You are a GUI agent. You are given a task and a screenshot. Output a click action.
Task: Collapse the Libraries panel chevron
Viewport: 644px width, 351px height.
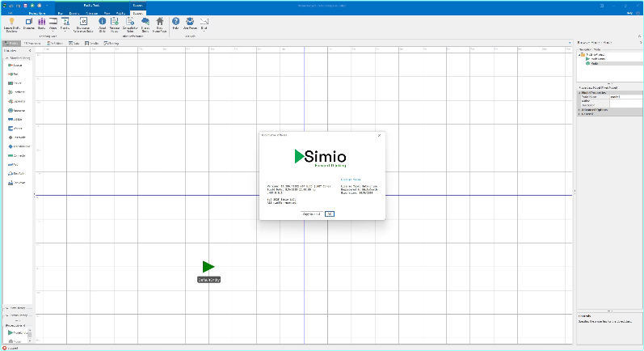click(30, 51)
